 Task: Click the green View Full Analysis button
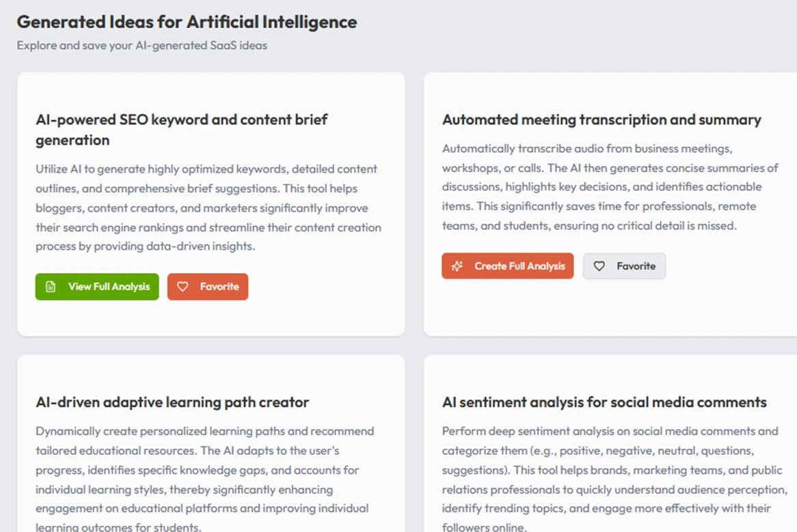[96, 287]
